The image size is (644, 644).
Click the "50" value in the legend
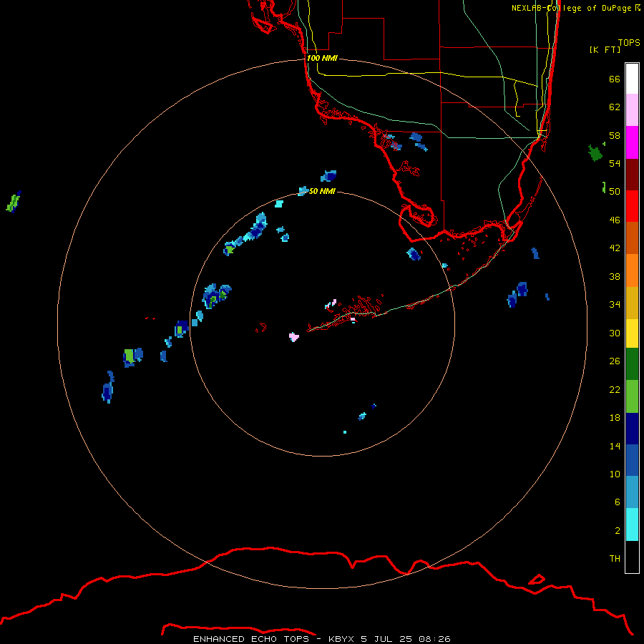point(615,191)
